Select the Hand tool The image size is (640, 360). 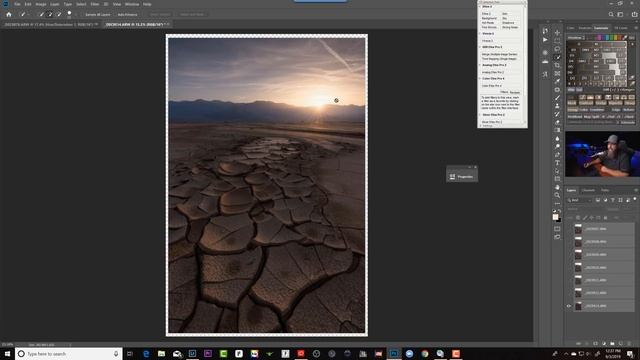click(x=557, y=187)
